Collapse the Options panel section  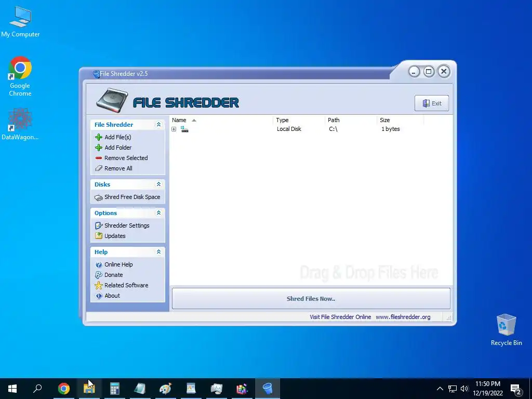[158, 212]
